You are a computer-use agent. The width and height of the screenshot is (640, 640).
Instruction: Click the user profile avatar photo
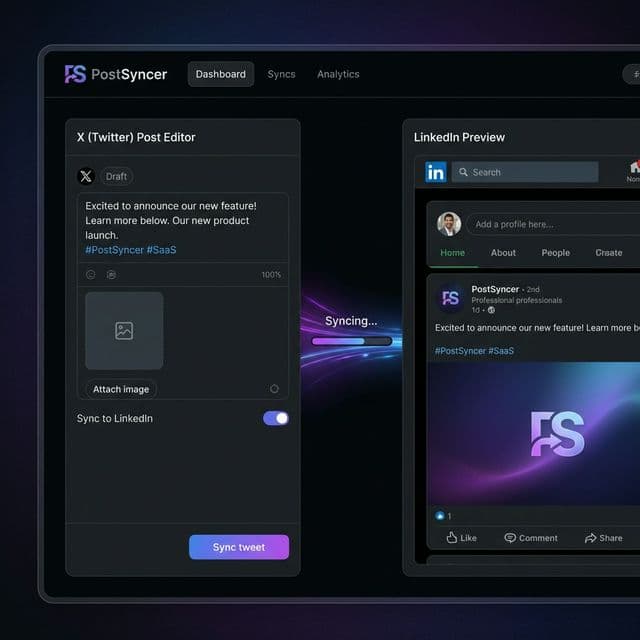(449, 224)
